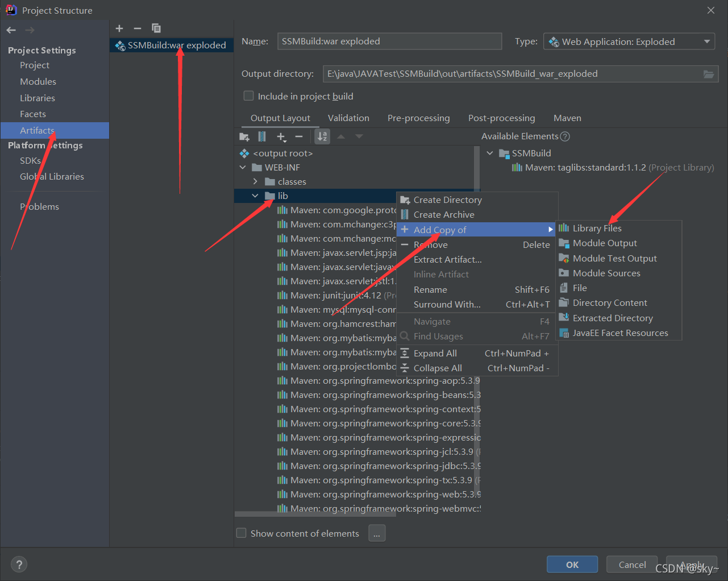728x581 pixels.
Task: Add a new artifact with plus icon
Action: 119,28
